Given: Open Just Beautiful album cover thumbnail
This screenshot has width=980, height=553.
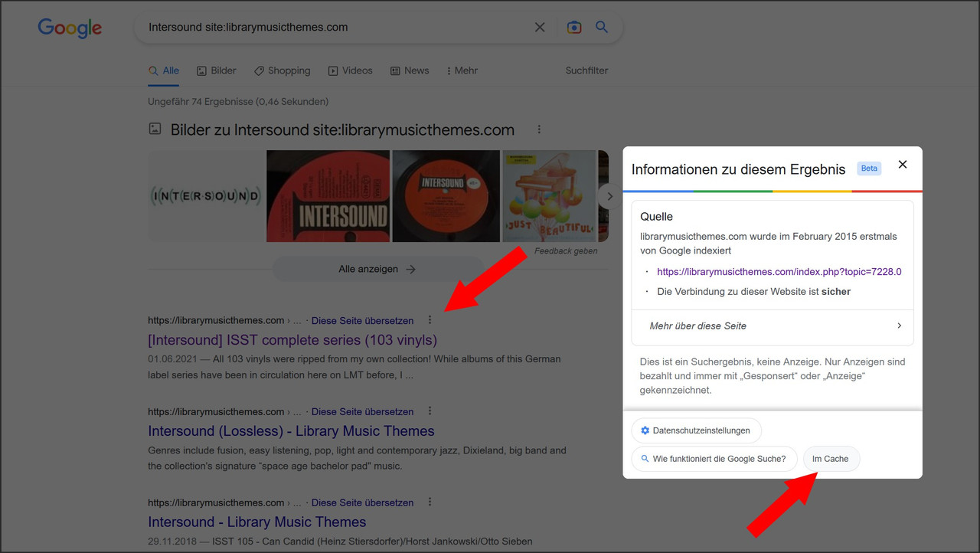Looking at the screenshot, I should 549,196.
